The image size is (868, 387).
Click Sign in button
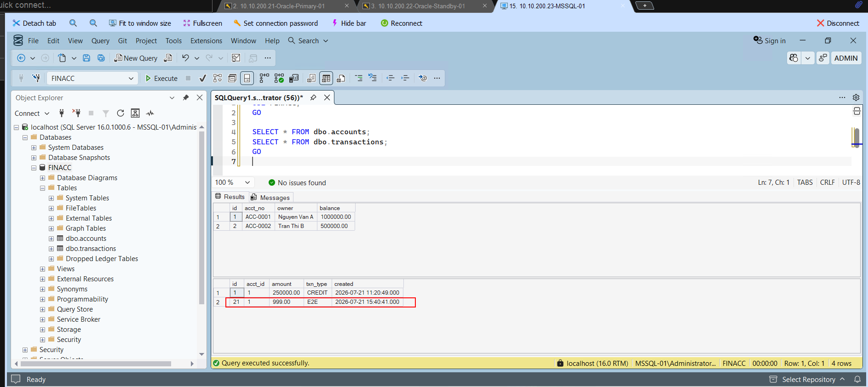(x=770, y=40)
